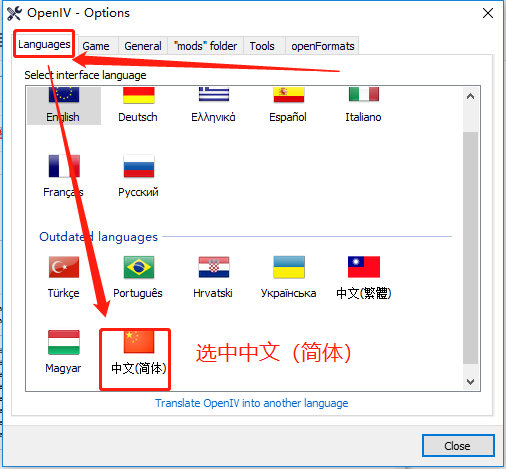This screenshot has height=469, width=506.
Task: Click the scrollbar up arrow
Action: pyautogui.click(x=470, y=97)
